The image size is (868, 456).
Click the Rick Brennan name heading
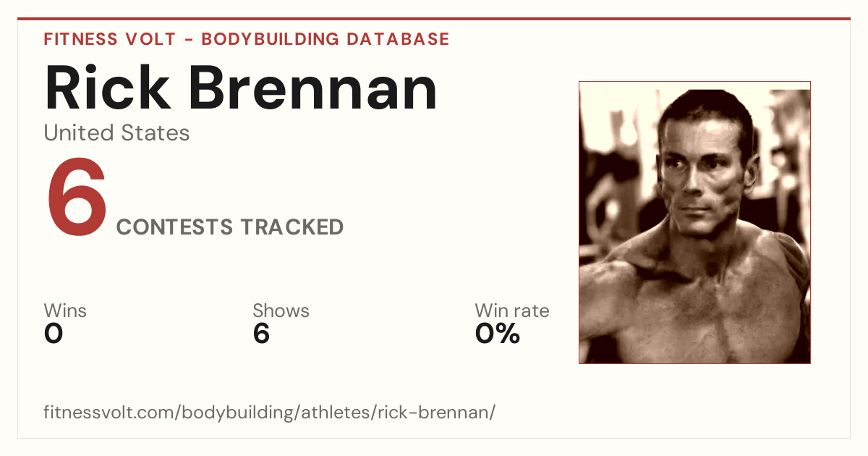(x=241, y=88)
